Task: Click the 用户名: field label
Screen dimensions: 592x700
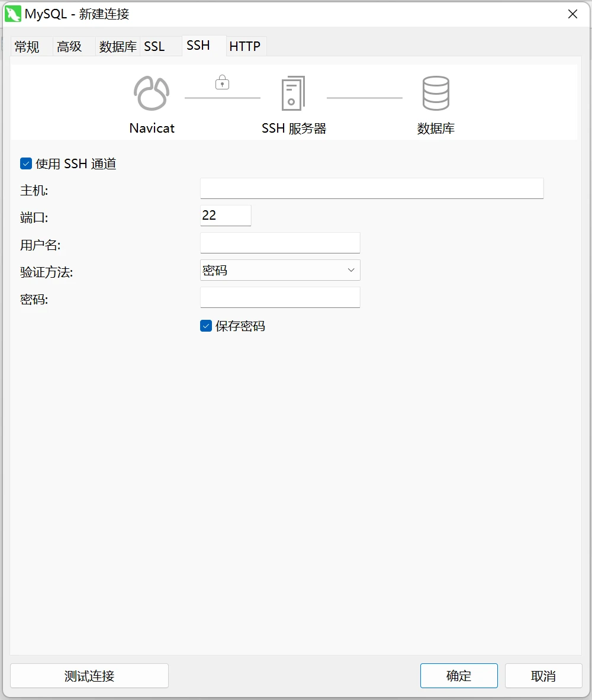Action: pyautogui.click(x=40, y=245)
